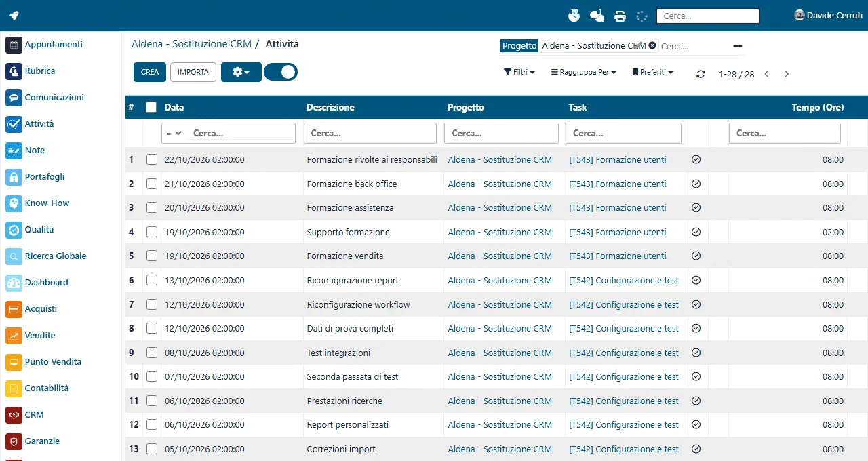
Task: Collapse the search panel minus icon
Action: (738, 46)
